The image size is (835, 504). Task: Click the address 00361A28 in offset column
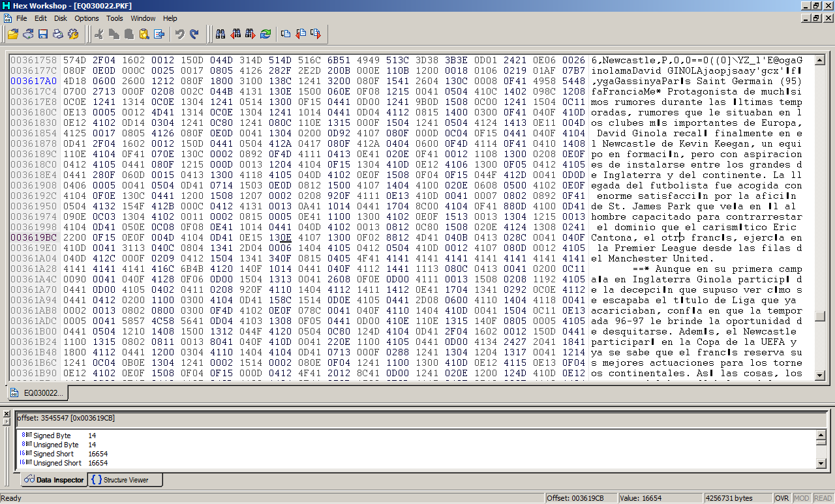[33, 269]
